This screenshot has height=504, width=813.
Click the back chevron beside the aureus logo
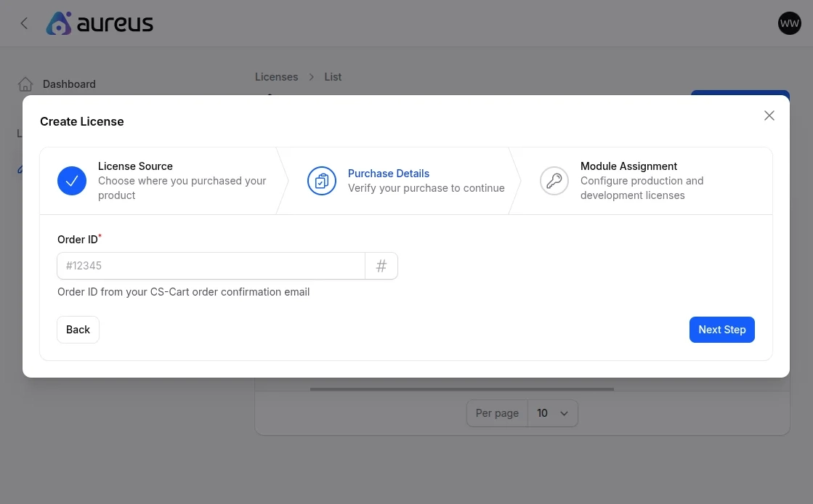pos(24,23)
